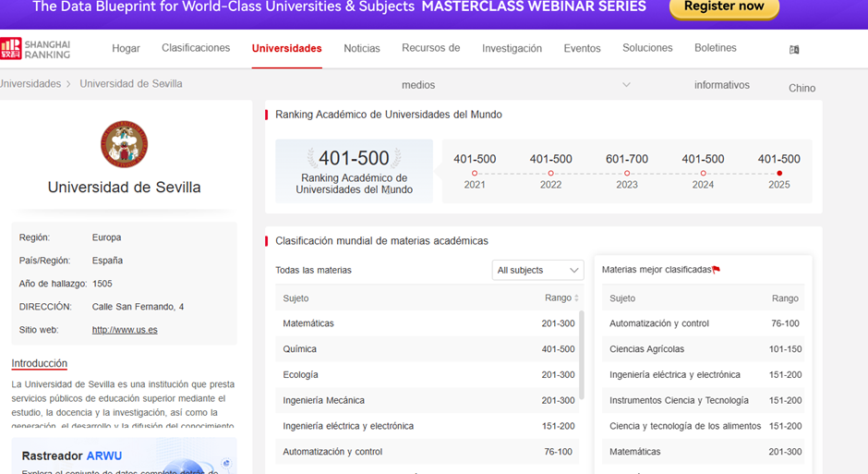Click Ingeniería eléctrica y electrónica in top-ranked list
The height and width of the screenshot is (474, 868).
[x=703, y=375]
